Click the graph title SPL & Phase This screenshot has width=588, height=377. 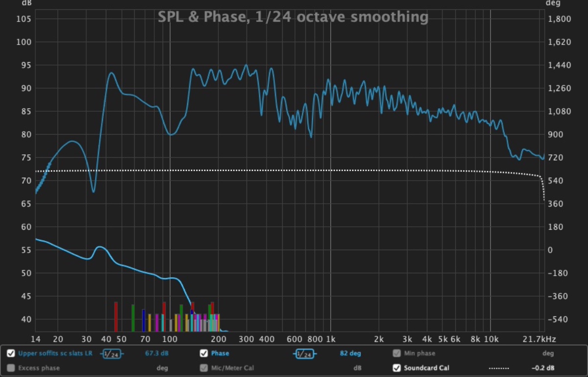(x=293, y=17)
